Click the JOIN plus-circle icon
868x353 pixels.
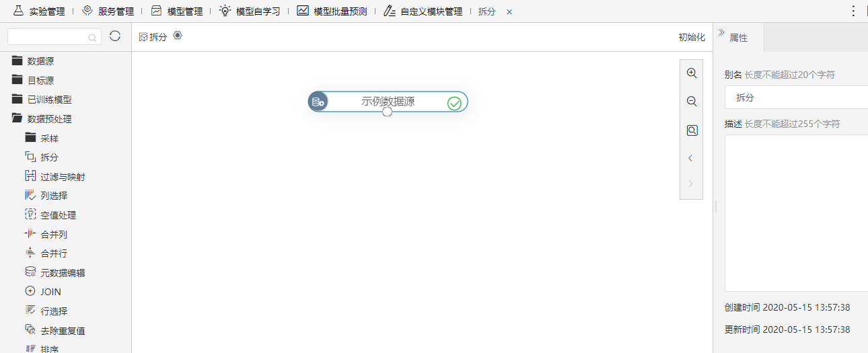(30, 291)
